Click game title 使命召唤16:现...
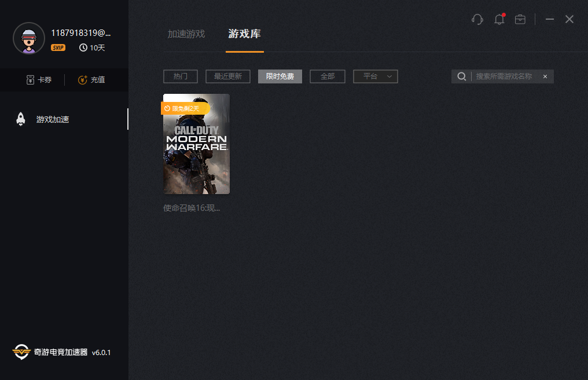The image size is (588, 380). 192,208
